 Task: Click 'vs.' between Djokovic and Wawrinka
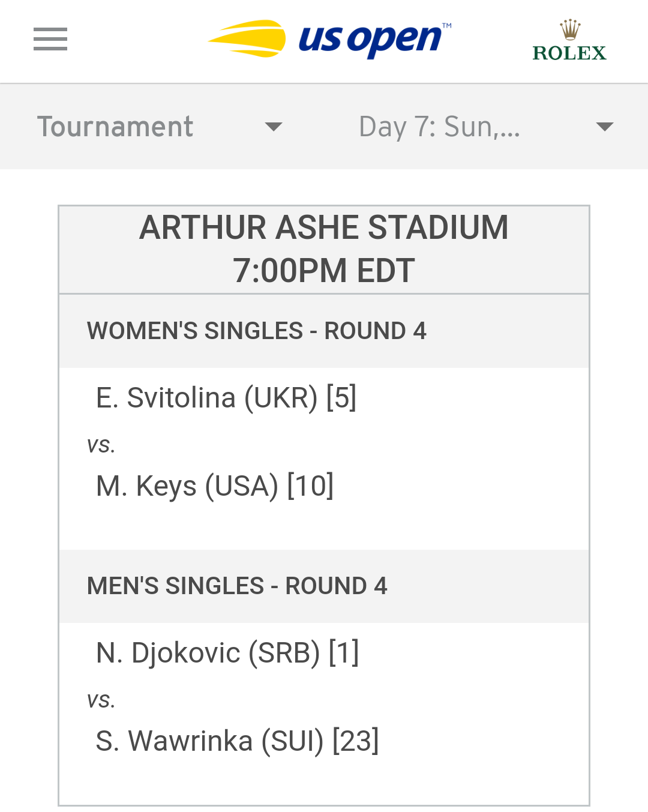(x=101, y=700)
